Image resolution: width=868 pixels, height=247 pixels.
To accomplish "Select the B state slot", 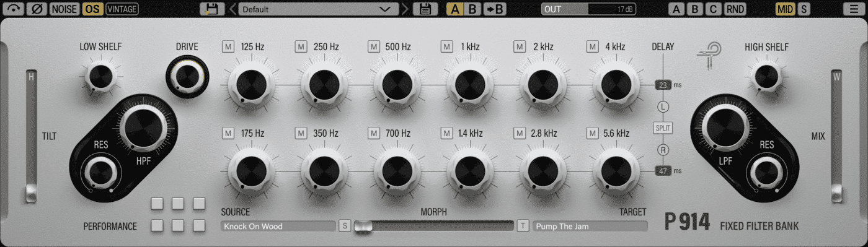I will point(473,9).
